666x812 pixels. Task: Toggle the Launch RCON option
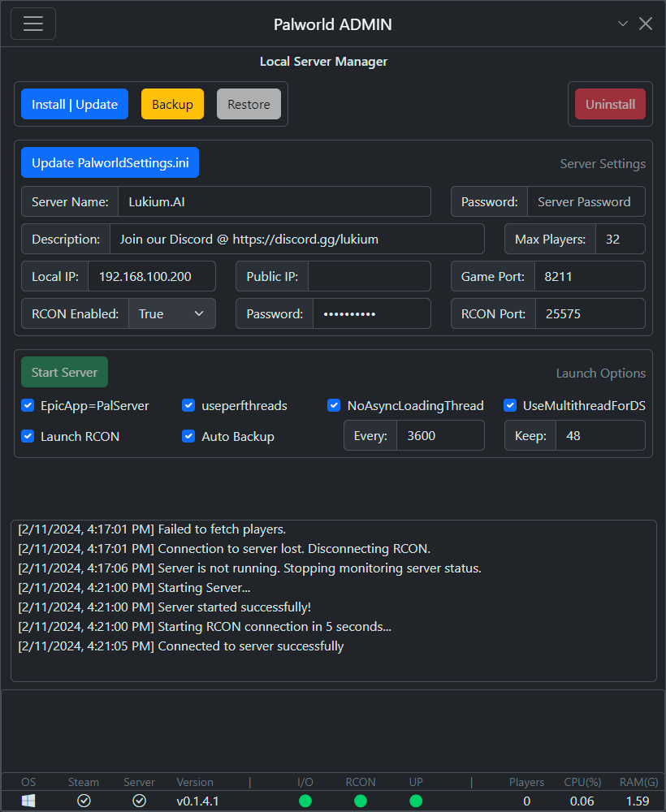[x=28, y=436]
